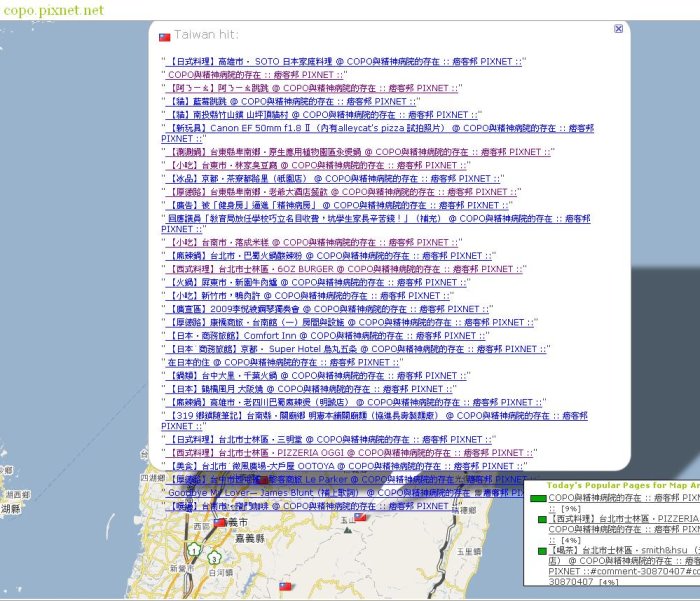Click the Taiwan hit: heading text
Screen dimensions: 700x601
click(206, 35)
